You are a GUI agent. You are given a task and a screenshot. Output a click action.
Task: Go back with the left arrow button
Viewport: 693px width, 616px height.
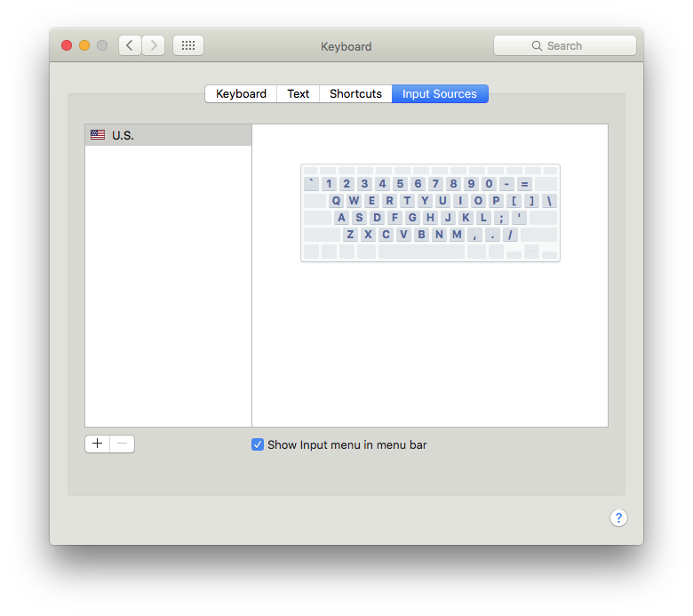[130, 45]
